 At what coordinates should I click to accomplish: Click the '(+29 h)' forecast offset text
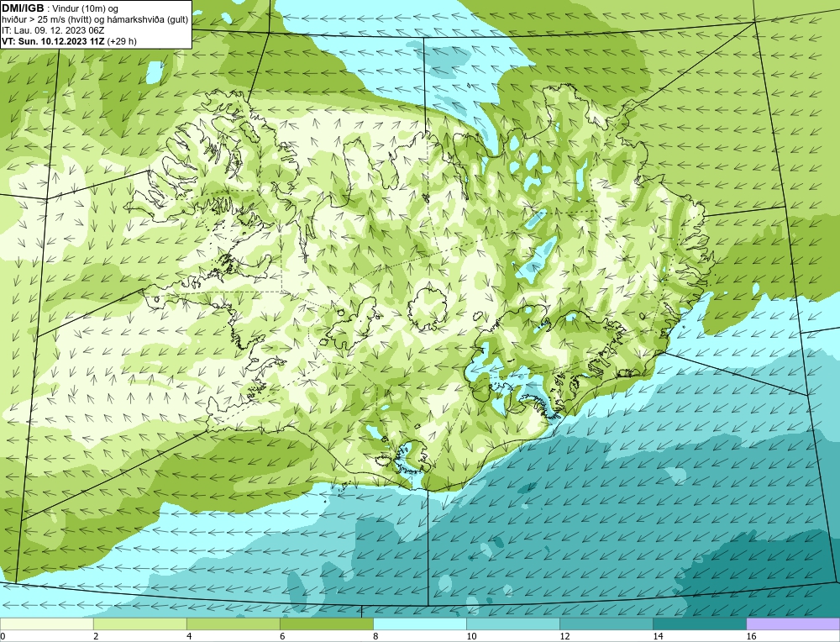coord(122,41)
